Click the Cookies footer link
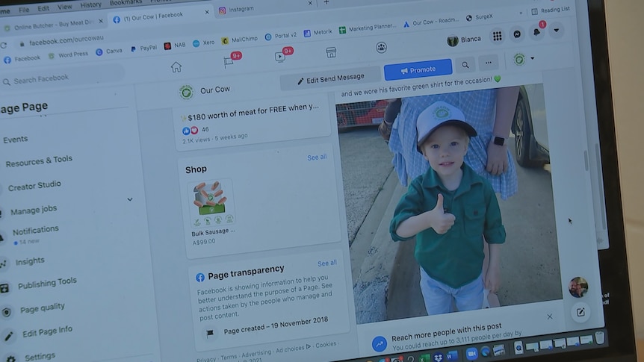This screenshot has width=644, height=362. pyautogui.click(x=326, y=345)
